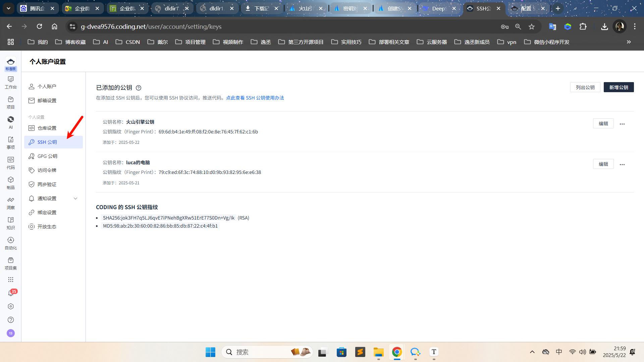Open the 点此查看 SSH 公钥使用办法 link
The width and height of the screenshot is (644, 362).
pyautogui.click(x=255, y=98)
